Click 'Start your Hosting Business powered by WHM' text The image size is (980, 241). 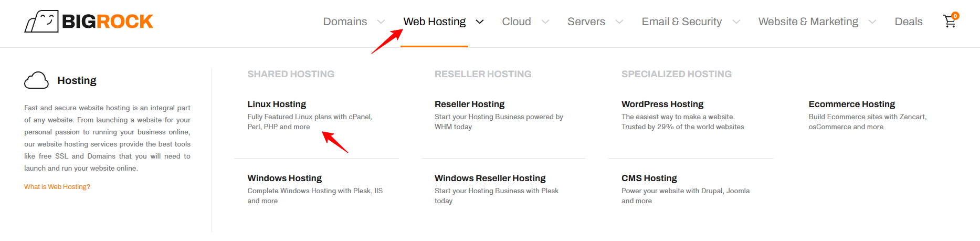(499, 122)
